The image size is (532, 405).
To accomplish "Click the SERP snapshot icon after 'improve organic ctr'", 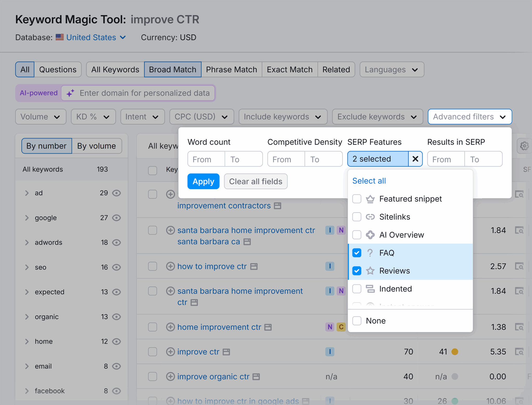I will (x=256, y=377).
